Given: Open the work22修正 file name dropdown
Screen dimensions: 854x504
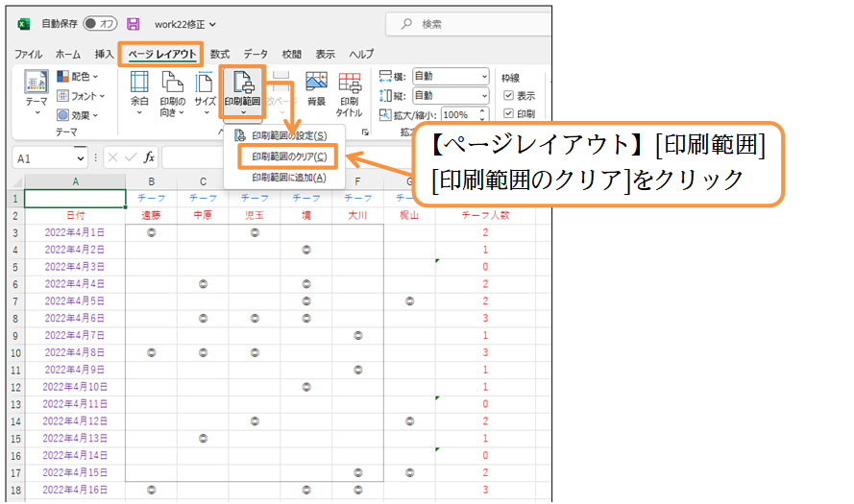Looking at the screenshot, I should (185, 25).
